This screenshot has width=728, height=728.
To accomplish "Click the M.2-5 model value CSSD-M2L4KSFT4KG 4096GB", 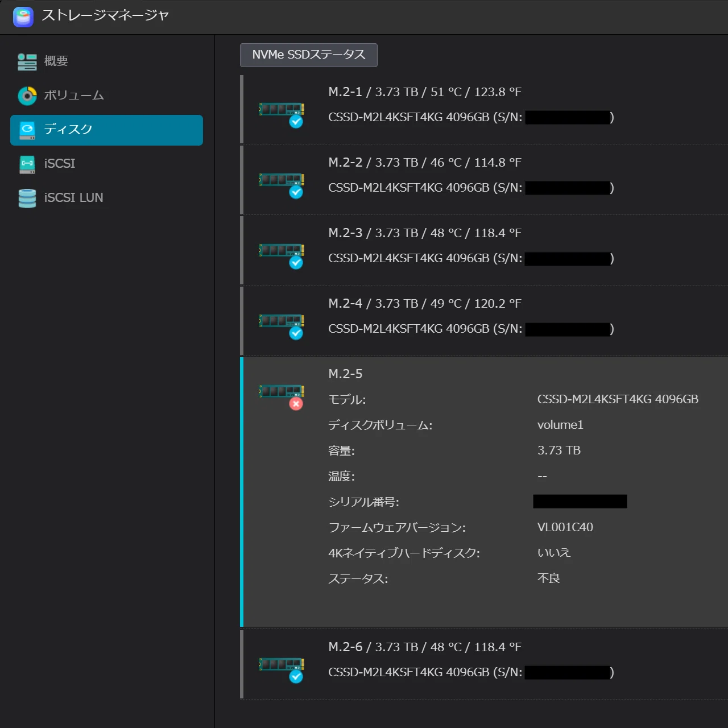I will tap(618, 399).
